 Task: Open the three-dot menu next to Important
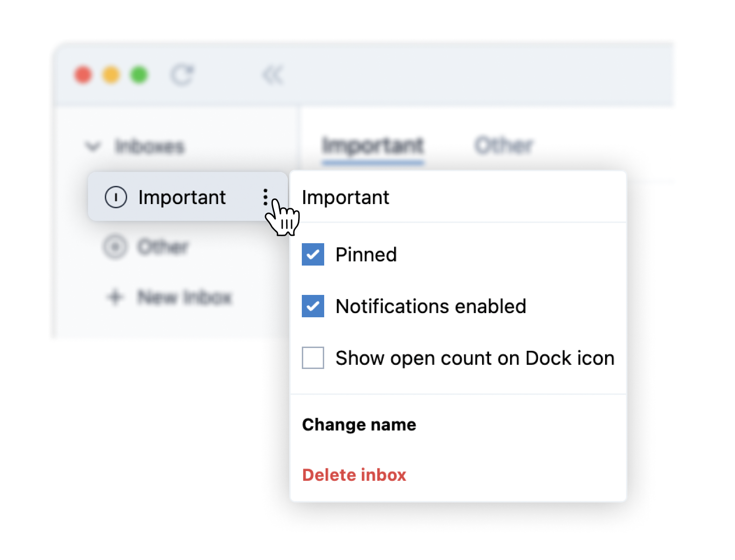pos(265,197)
